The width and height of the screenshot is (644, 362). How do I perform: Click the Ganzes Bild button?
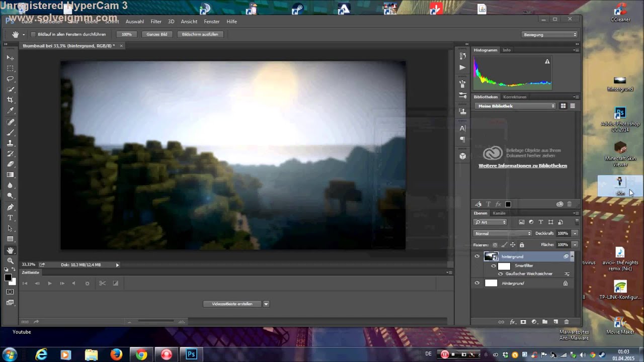157,35
